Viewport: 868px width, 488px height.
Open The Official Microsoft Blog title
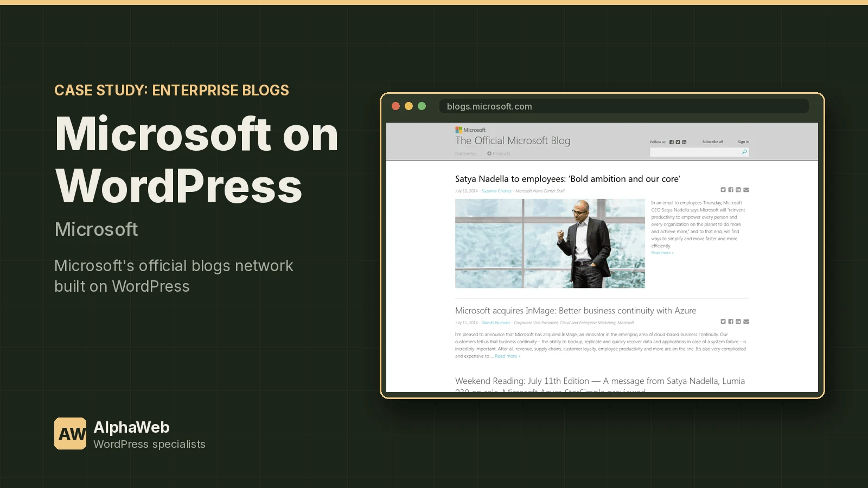pos(513,140)
